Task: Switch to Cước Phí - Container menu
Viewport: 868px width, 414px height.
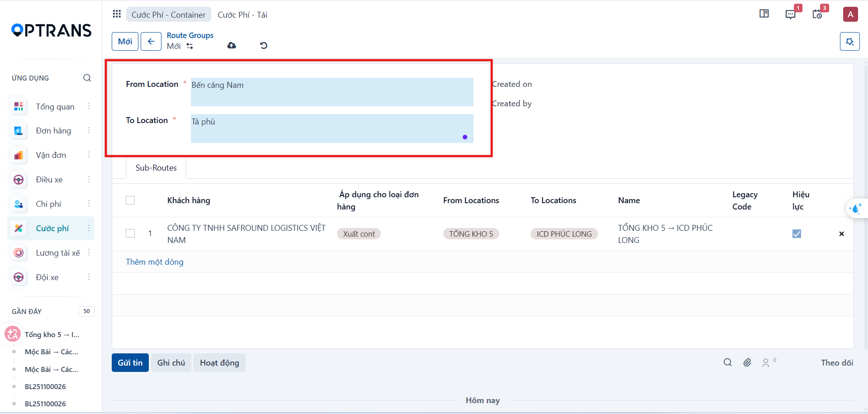Action: pyautogui.click(x=168, y=14)
